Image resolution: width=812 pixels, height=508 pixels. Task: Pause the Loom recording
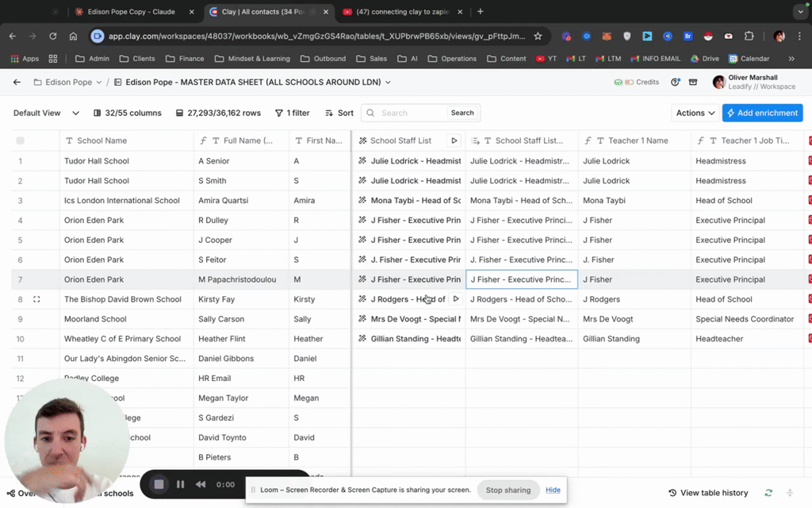(180, 484)
